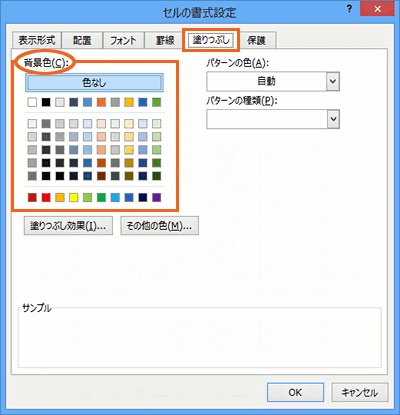Pick the palest peach orange tint swatch

tap(101, 124)
